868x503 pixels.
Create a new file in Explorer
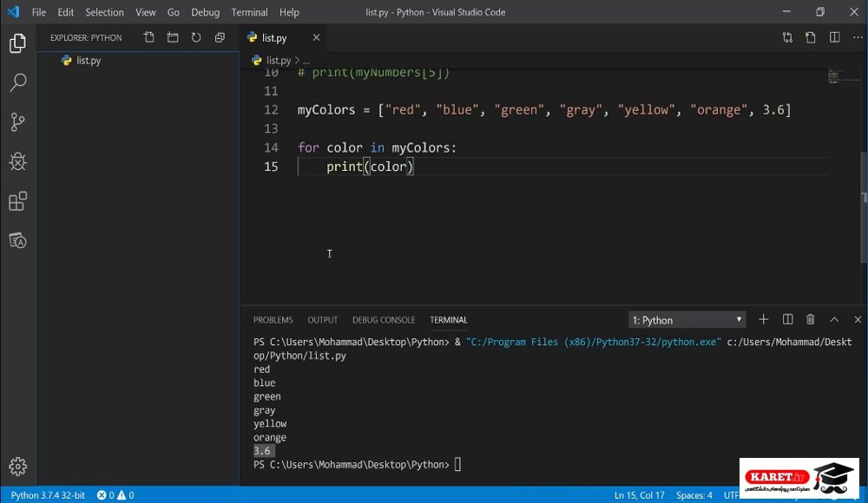click(149, 37)
